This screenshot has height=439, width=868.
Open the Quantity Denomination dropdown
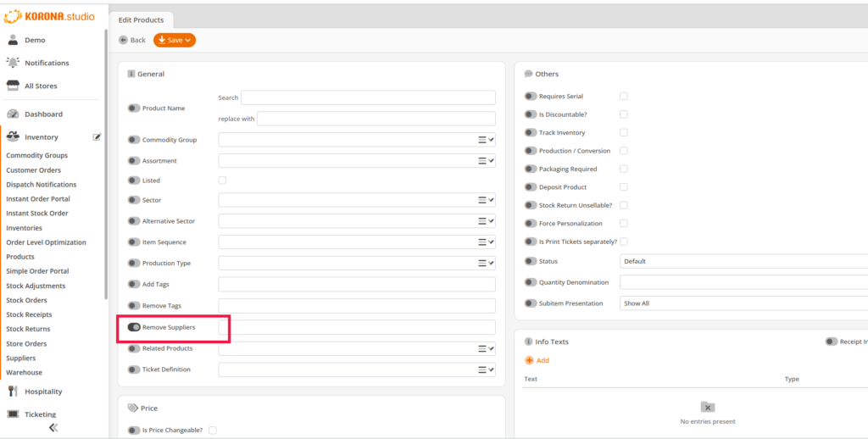tap(743, 282)
